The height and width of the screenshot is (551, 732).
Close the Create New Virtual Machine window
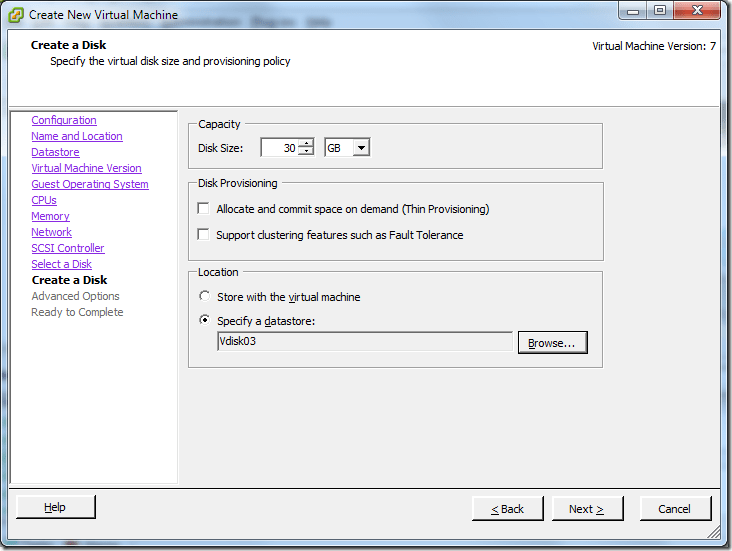[697, 11]
